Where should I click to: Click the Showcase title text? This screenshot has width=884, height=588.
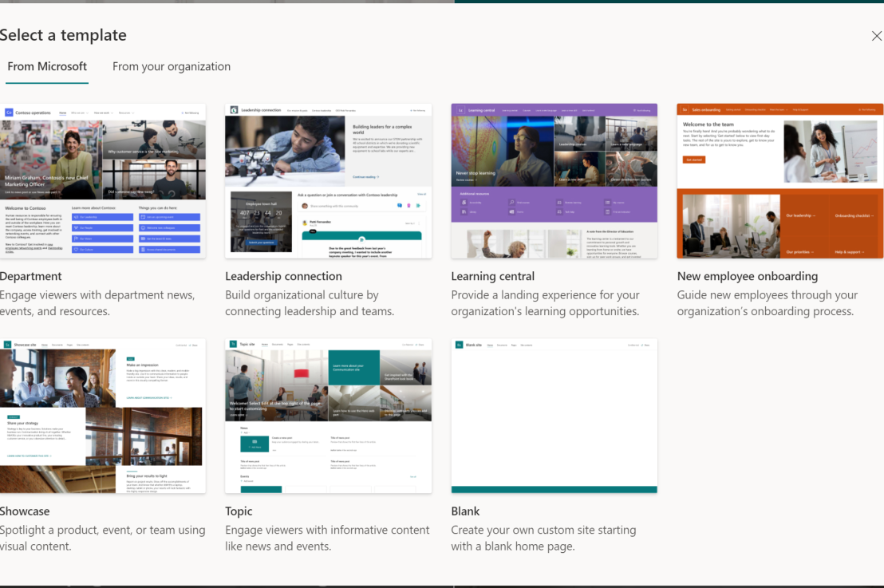point(24,511)
